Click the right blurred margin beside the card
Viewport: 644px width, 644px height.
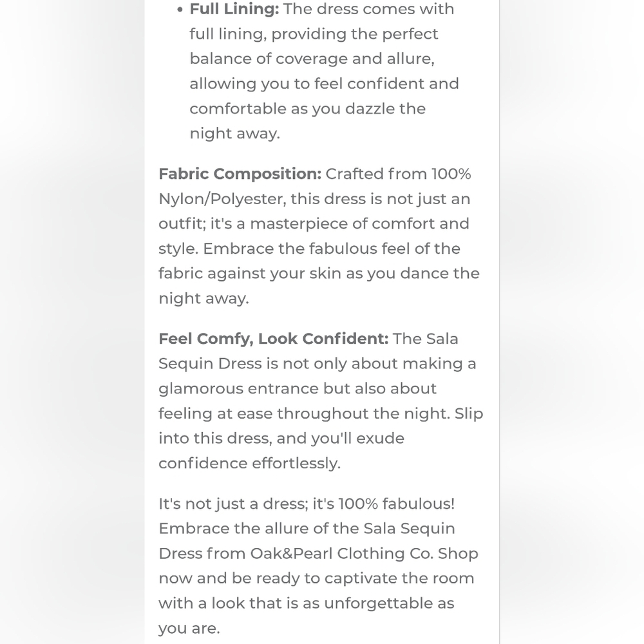pos(572,322)
